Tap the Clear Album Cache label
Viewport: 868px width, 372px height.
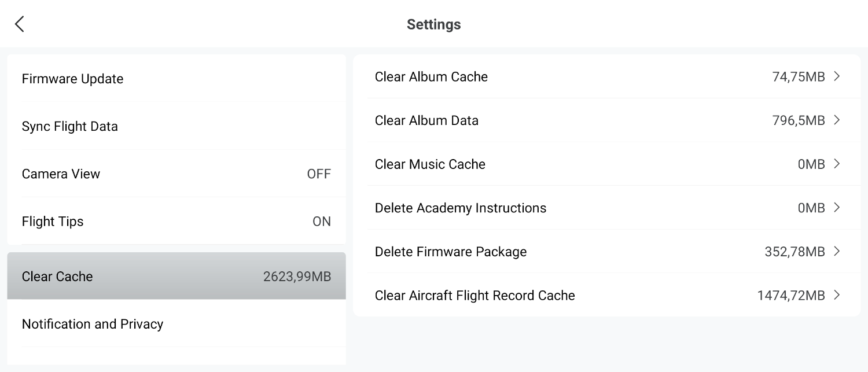[x=431, y=77]
